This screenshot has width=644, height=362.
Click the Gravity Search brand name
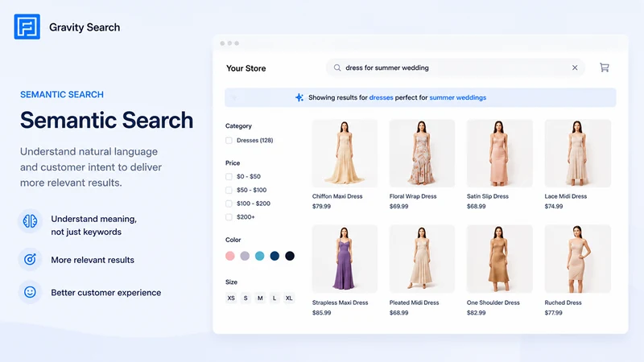tap(85, 27)
